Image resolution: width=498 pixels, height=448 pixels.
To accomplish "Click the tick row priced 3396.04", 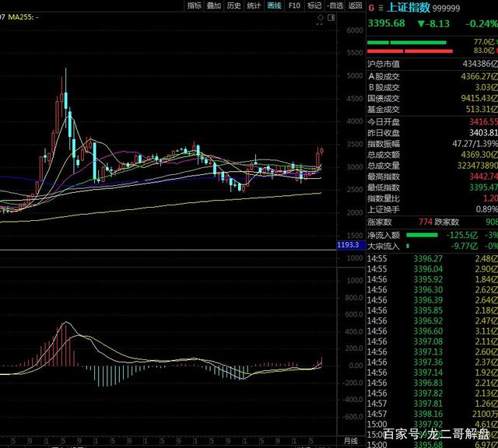I will pyautogui.click(x=433, y=269).
